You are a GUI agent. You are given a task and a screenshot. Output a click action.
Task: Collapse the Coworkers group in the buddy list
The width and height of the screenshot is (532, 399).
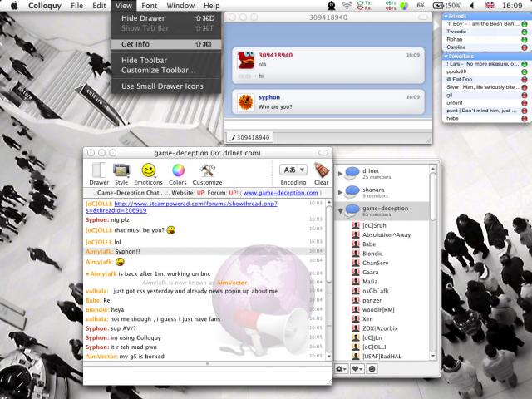pos(446,56)
